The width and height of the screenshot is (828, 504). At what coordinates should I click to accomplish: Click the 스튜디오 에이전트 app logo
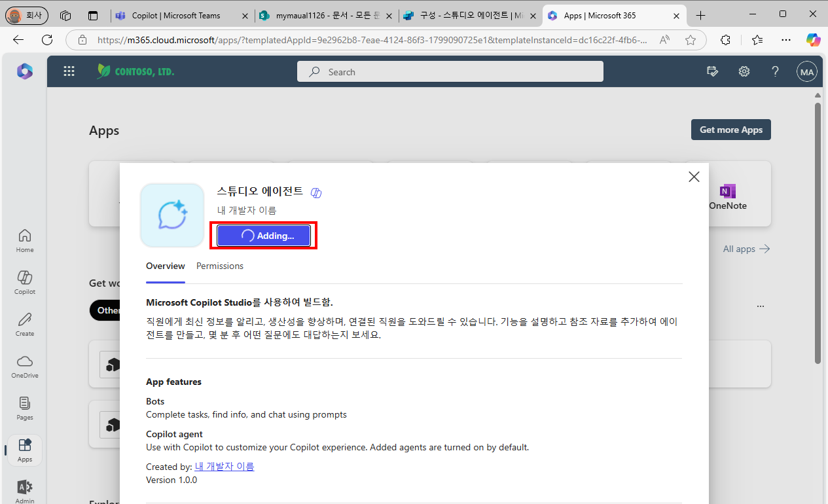(172, 215)
